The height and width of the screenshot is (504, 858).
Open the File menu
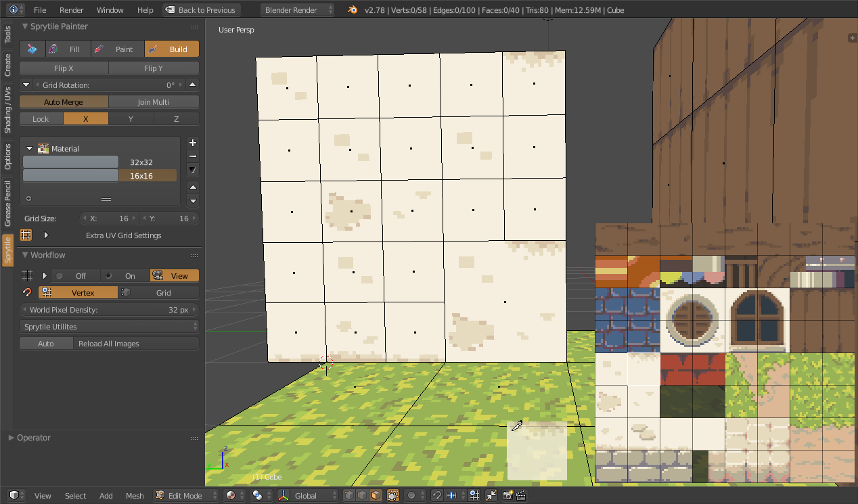pyautogui.click(x=40, y=9)
